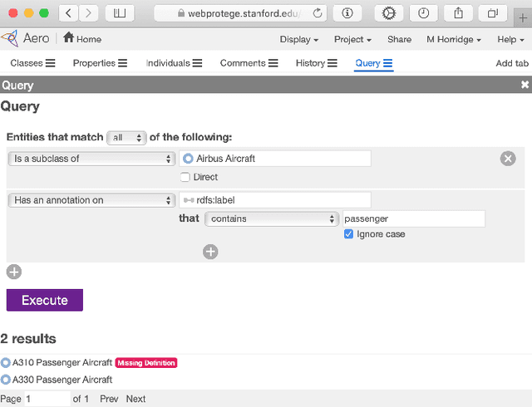Image resolution: width=532 pixels, height=407 pixels.
Task: Open the M Horridge account menu
Action: pos(454,39)
